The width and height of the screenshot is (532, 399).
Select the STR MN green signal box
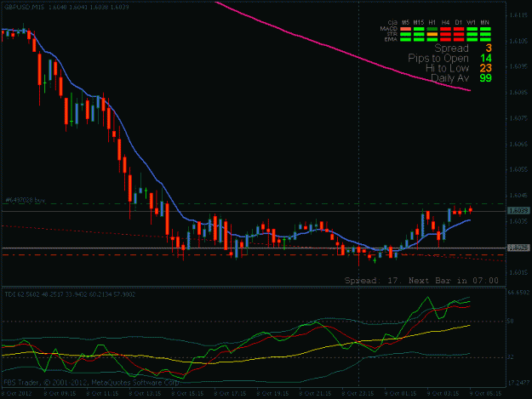pyautogui.click(x=485, y=34)
